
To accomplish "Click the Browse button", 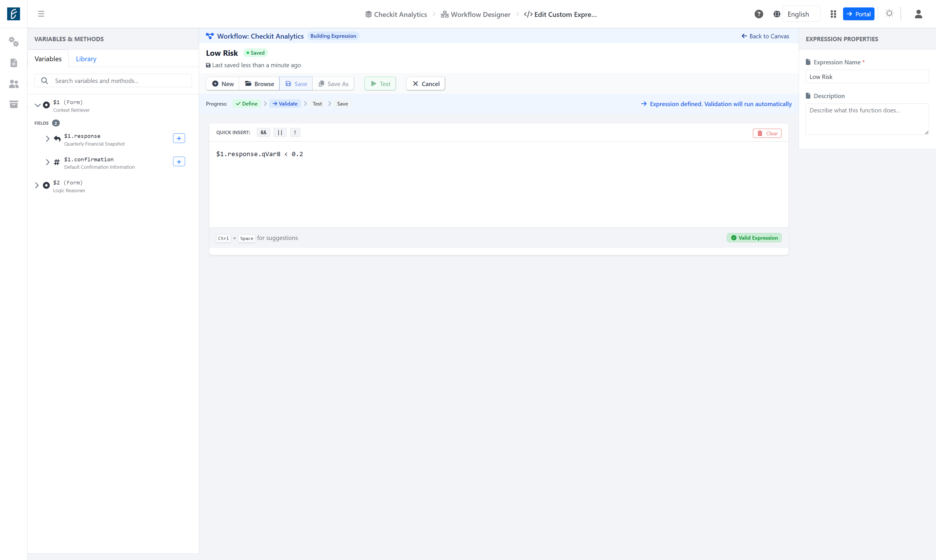I will [259, 84].
